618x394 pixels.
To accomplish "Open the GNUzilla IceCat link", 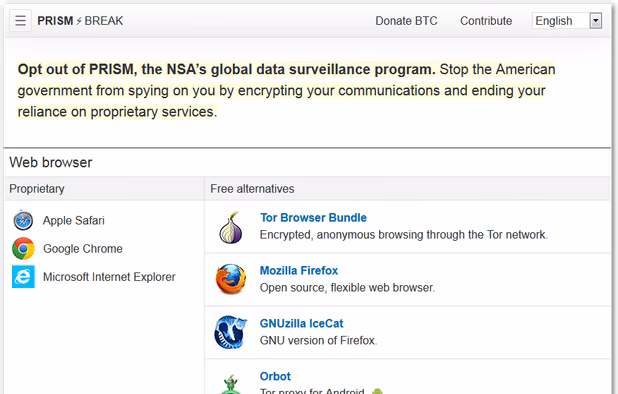I will [302, 323].
